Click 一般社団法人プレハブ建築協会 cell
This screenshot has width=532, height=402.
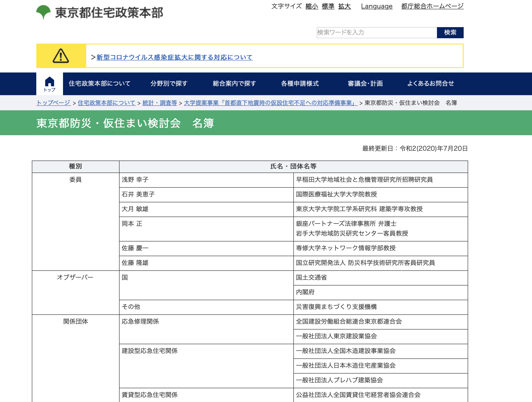coord(380,380)
